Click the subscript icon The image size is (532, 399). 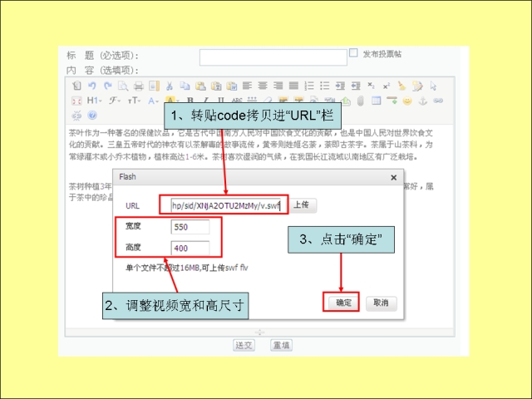click(372, 86)
